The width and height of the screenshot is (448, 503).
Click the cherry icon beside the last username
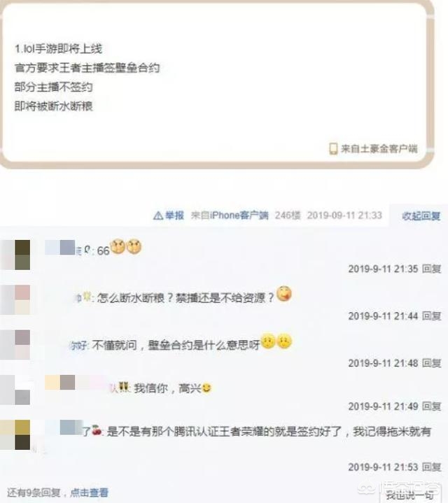click(x=97, y=430)
